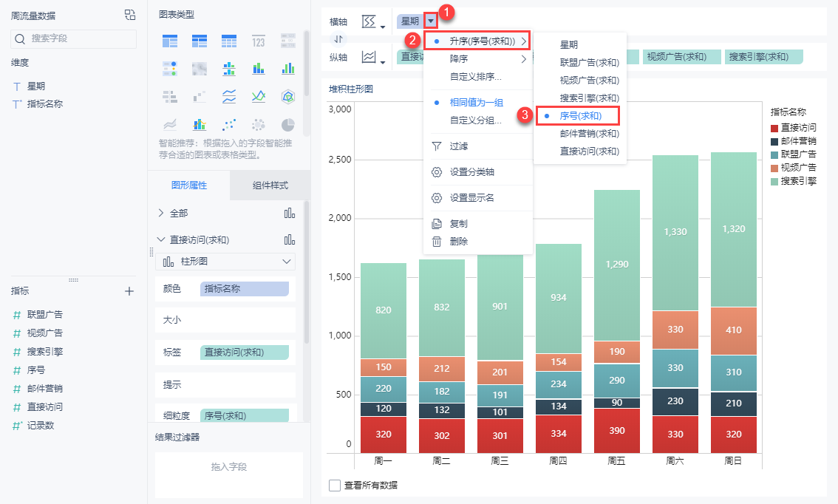This screenshot has width=838, height=504.
Task: Tick the 查看所有数据 checkbox
Action: click(335, 486)
